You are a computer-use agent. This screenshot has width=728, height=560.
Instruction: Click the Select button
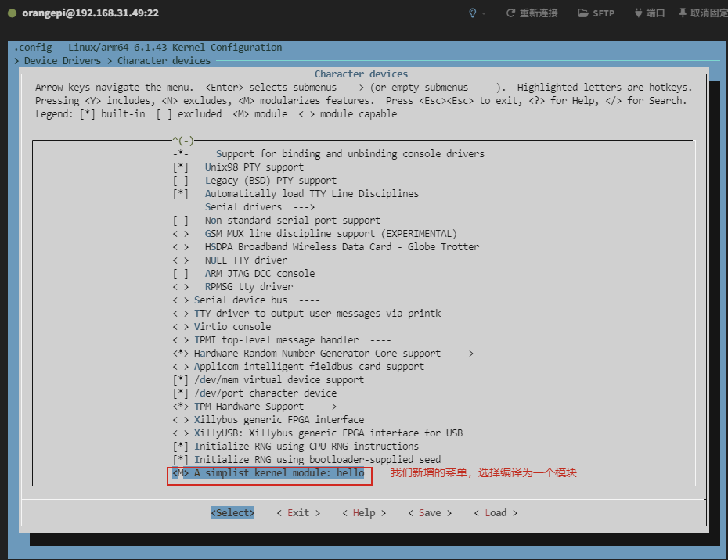coord(232,512)
